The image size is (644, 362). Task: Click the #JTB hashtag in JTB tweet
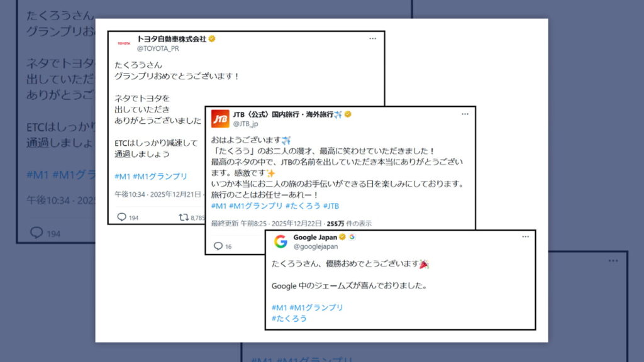point(331,206)
